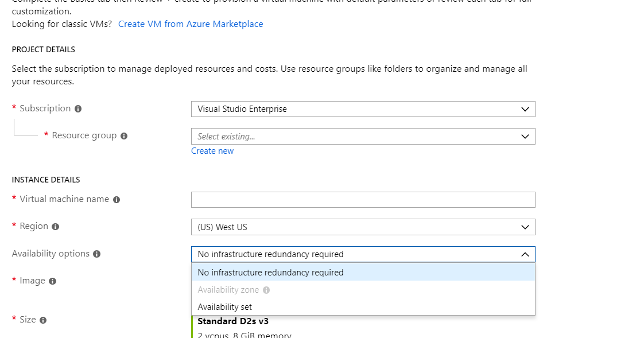Open the Subscription dropdown
The height and width of the screenshot is (338, 644).
point(363,109)
